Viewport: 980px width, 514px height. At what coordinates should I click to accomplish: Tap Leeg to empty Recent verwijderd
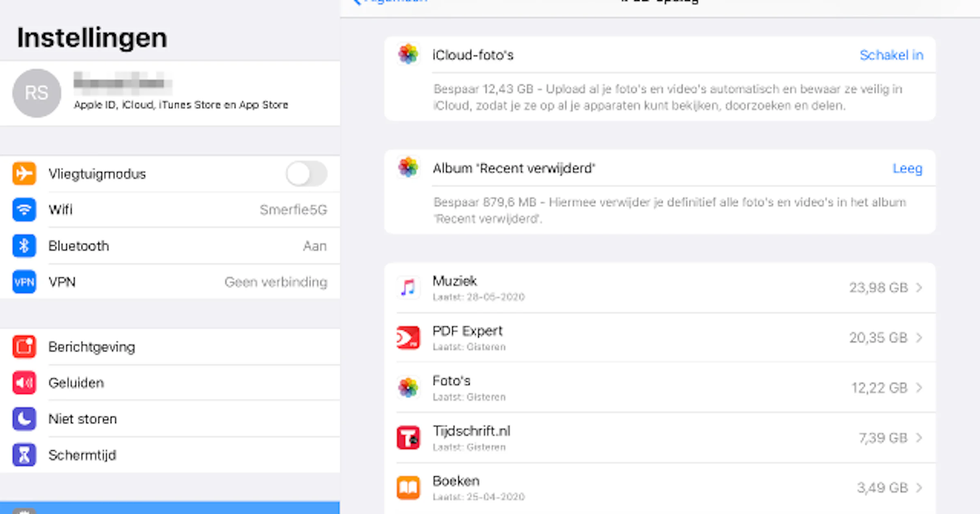point(907,168)
